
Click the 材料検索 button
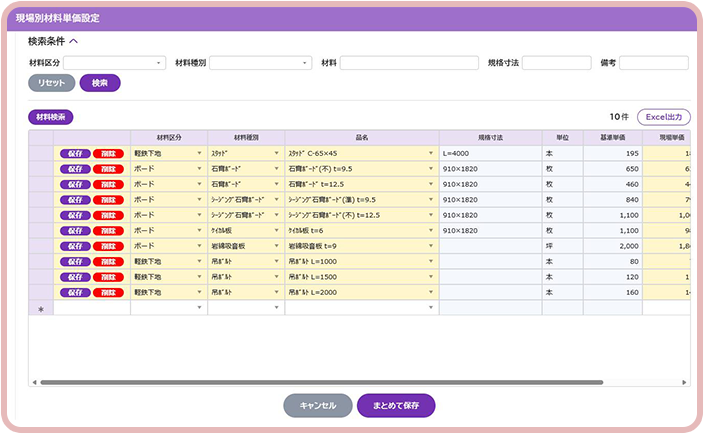click(x=51, y=117)
